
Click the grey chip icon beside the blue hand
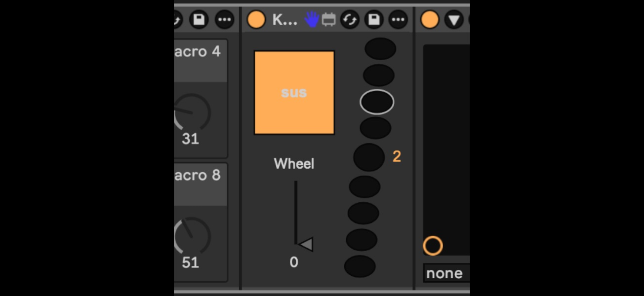pyautogui.click(x=328, y=19)
